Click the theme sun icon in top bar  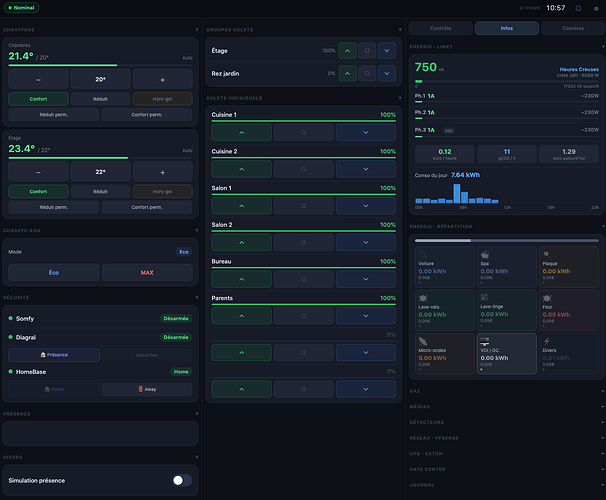point(578,8)
